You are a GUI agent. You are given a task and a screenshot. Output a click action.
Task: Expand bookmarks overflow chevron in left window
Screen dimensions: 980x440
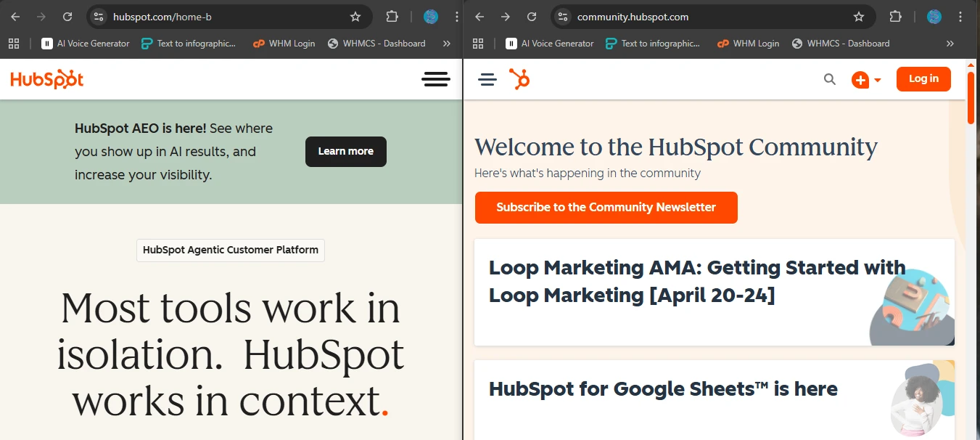click(446, 44)
